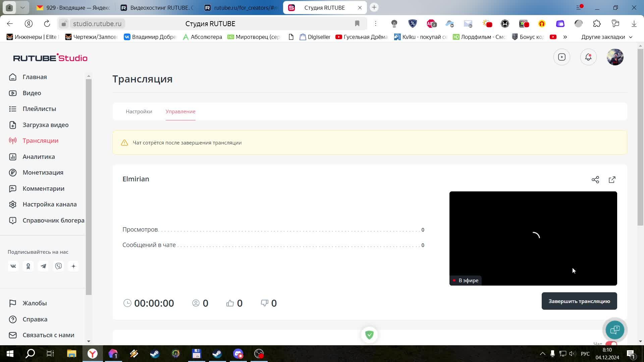Click the RUTUBE Studio logo
This screenshot has height=362, width=644.
pos(50,58)
